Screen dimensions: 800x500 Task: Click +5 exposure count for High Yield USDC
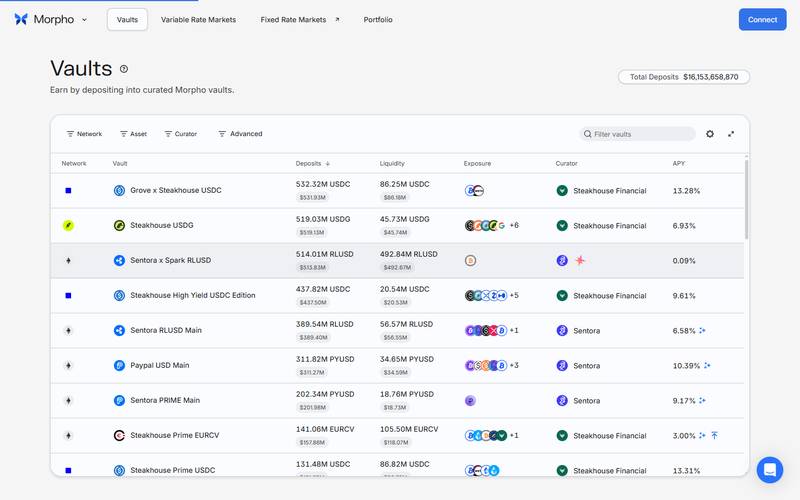(x=514, y=295)
